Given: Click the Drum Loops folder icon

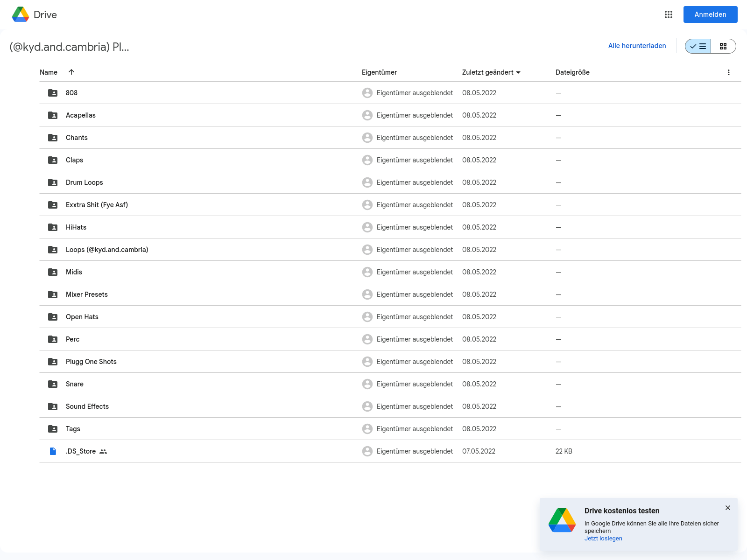Looking at the screenshot, I should click(x=53, y=182).
